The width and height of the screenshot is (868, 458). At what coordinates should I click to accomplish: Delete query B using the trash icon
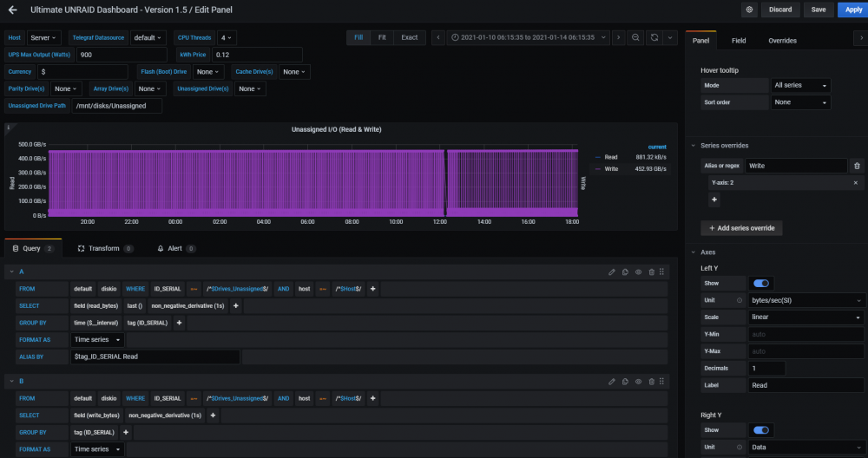[x=652, y=382]
